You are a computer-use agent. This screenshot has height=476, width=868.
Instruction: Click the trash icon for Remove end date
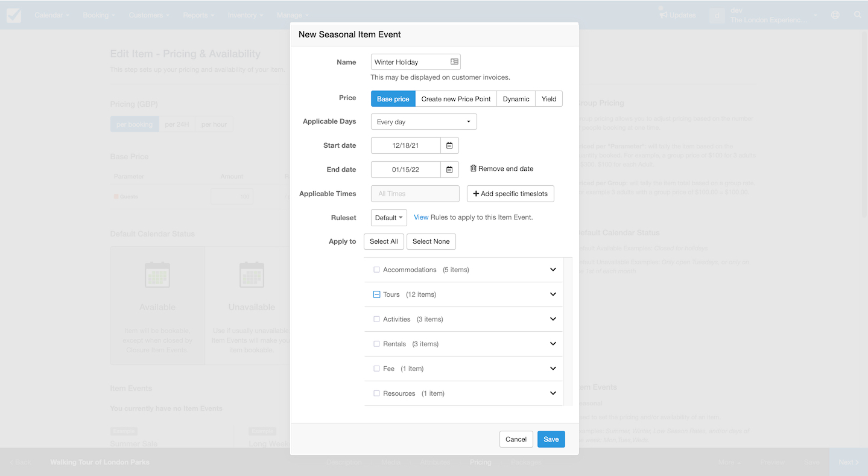pyautogui.click(x=474, y=169)
